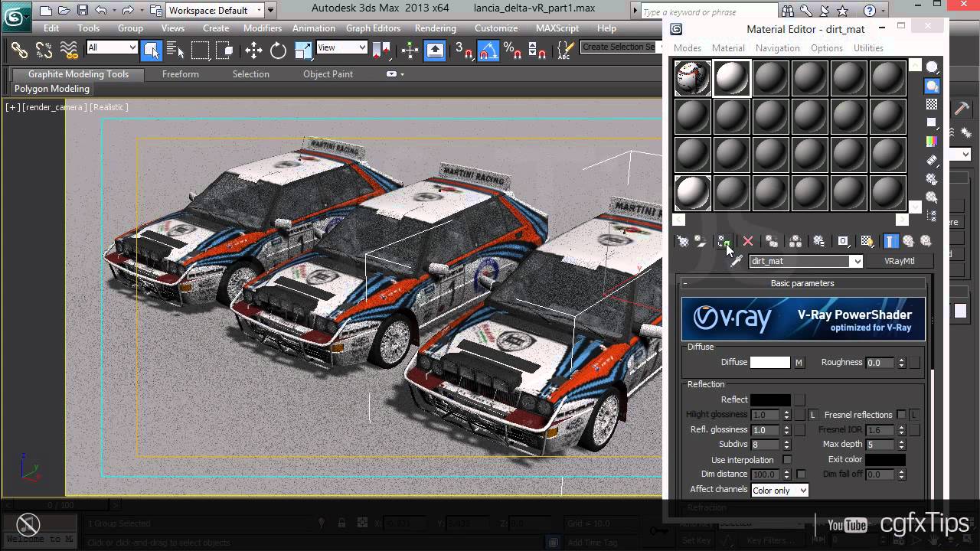Viewport: 980px width, 551px height.
Task: Toggle the 3D Snaps icon
Action: [x=464, y=51]
